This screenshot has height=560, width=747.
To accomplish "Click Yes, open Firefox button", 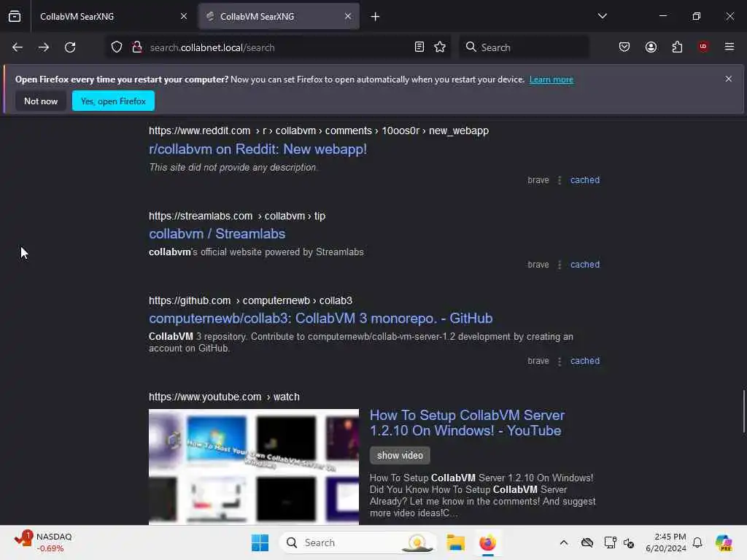I will click(x=113, y=101).
